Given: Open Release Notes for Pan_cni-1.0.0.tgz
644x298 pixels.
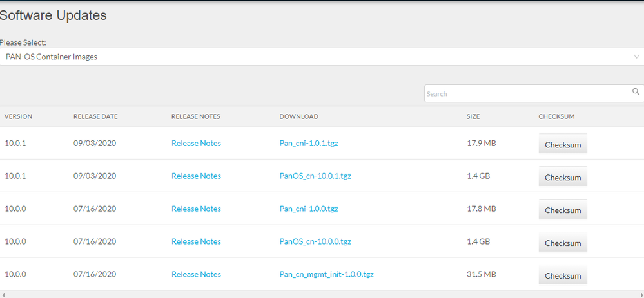Looking at the screenshot, I should 196,209.
